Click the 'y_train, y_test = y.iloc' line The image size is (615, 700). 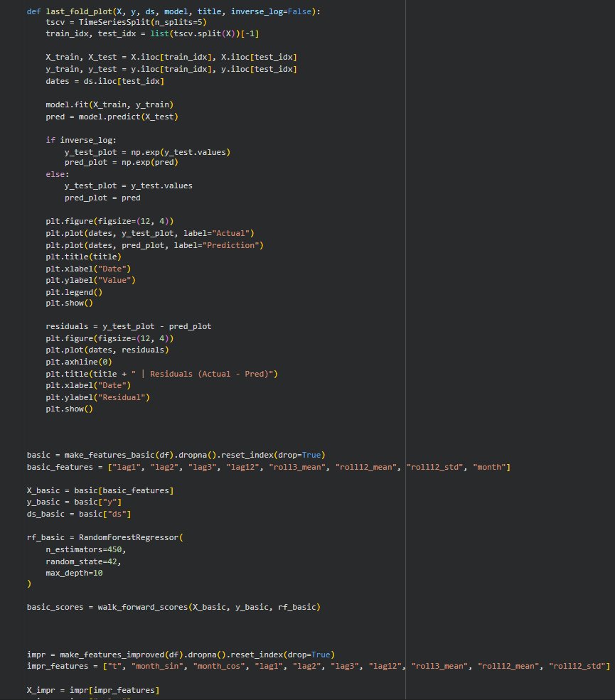pyautogui.click(x=171, y=69)
